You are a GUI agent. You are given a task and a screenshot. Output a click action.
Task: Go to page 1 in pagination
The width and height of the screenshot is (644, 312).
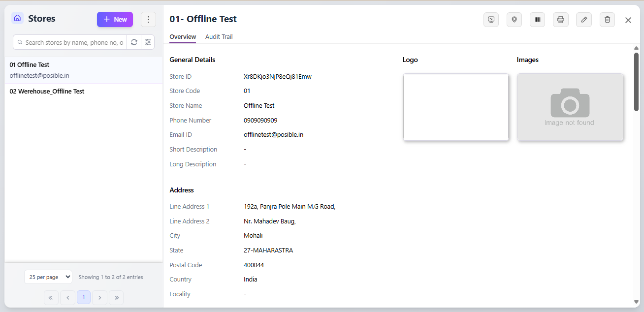click(84, 297)
